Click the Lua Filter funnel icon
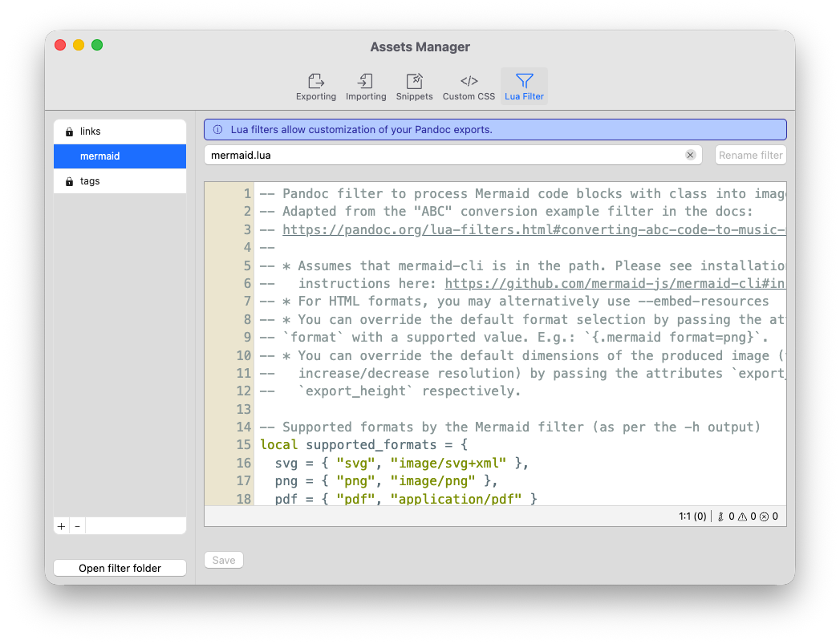 click(x=524, y=81)
